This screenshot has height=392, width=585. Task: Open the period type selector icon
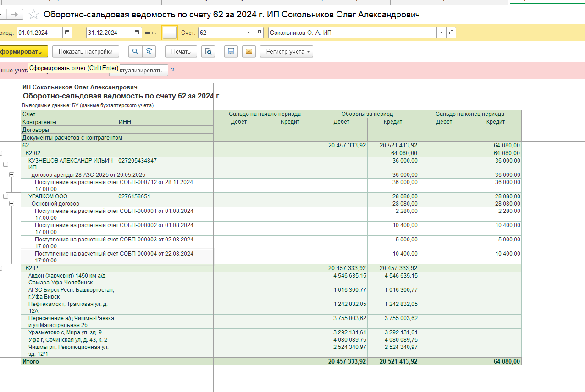click(x=151, y=33)
